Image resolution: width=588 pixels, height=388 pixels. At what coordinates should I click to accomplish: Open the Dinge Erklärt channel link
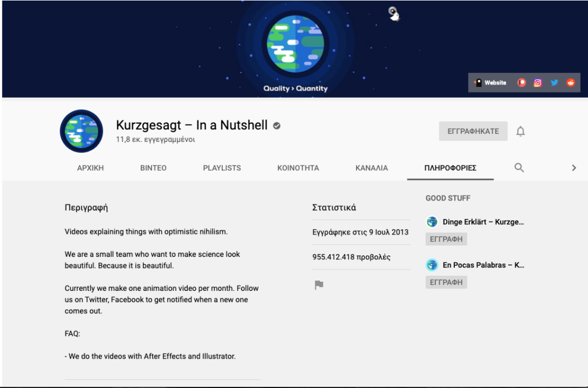click(483, 222)
